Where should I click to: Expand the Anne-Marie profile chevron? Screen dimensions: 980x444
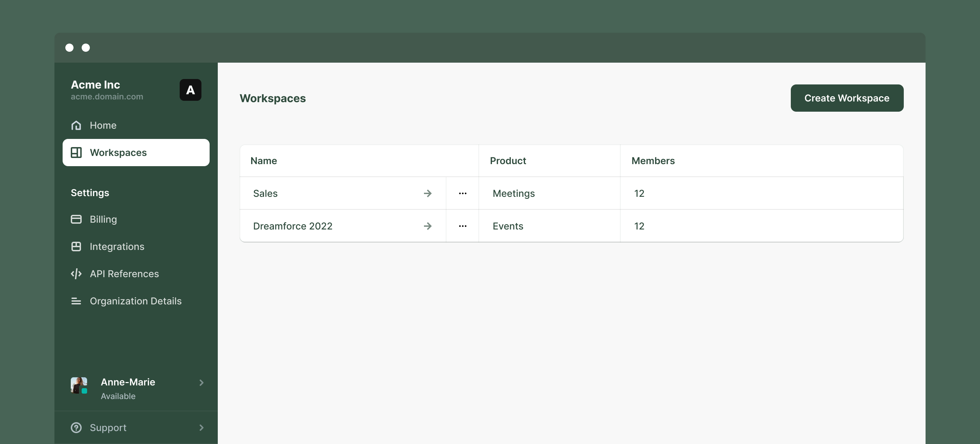(x=202, y=383)
